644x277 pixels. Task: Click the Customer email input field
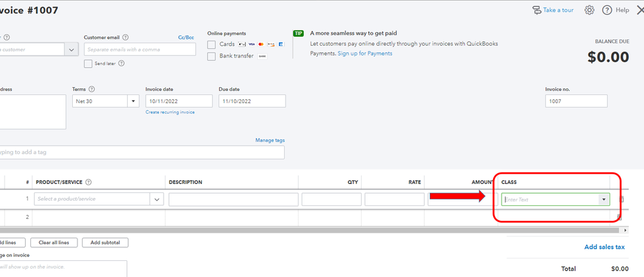[x=140, y=49]
